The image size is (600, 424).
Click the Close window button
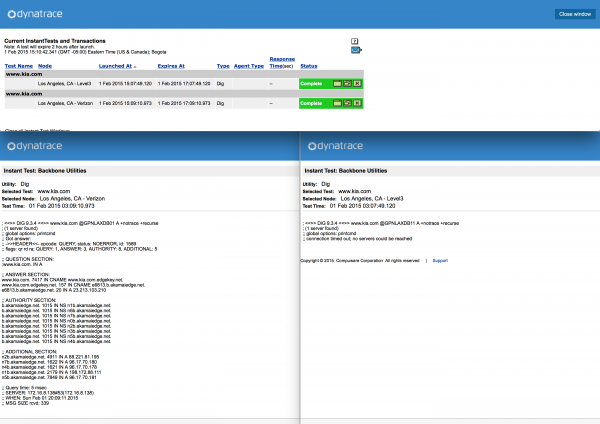pos(575,14)
